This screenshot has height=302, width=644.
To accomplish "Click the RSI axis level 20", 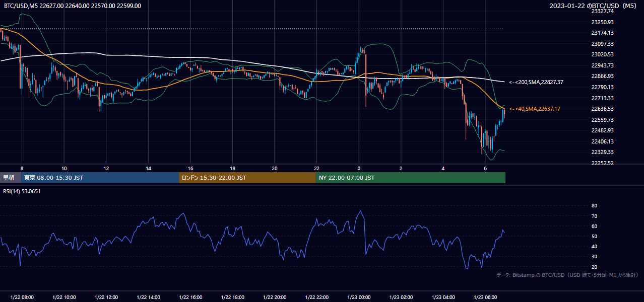I will (594, 267).
